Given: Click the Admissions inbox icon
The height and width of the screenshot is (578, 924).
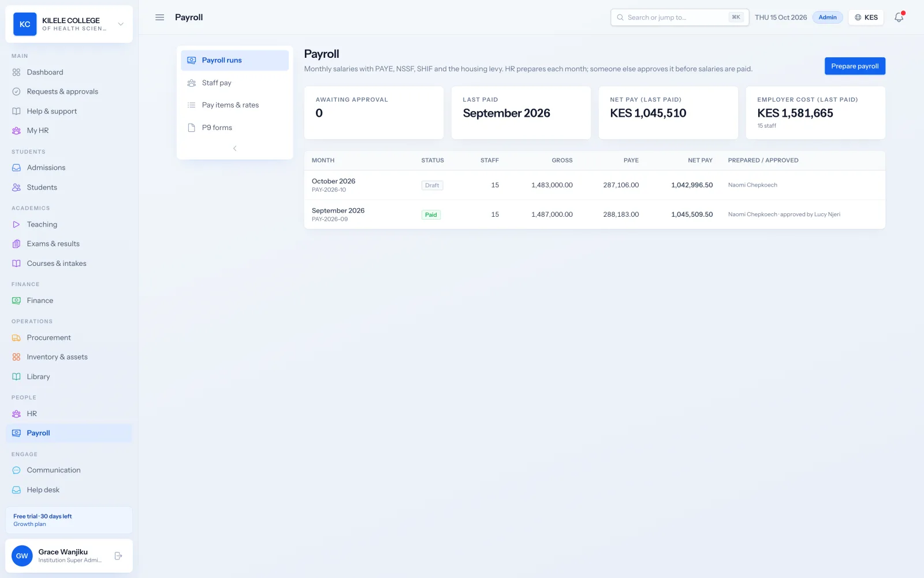Looking at the screenshot, I should 16,168.
